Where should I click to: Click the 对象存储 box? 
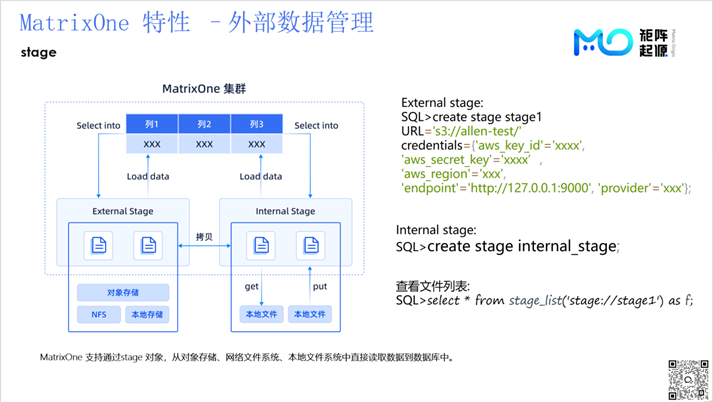123,292
